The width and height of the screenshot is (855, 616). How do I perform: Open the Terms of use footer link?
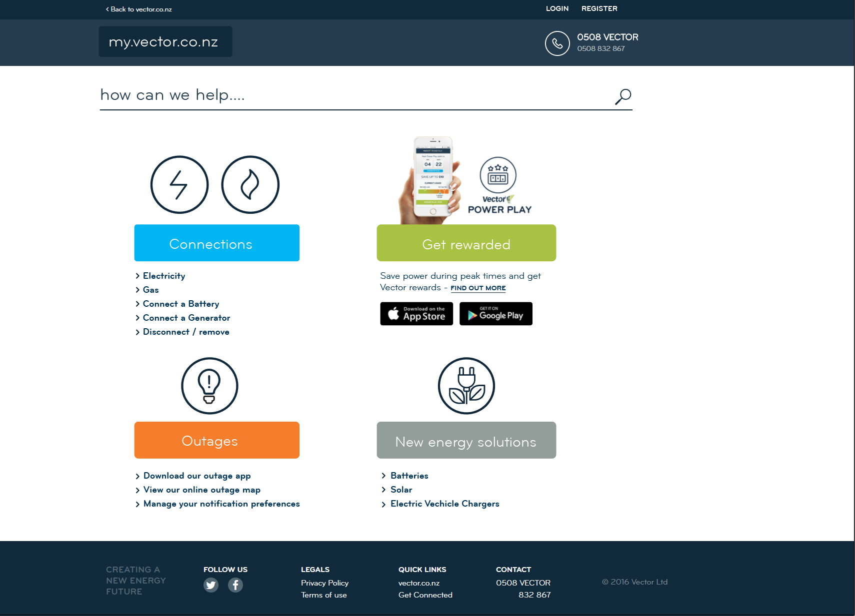pyautogui.click(x=324, y=595)
